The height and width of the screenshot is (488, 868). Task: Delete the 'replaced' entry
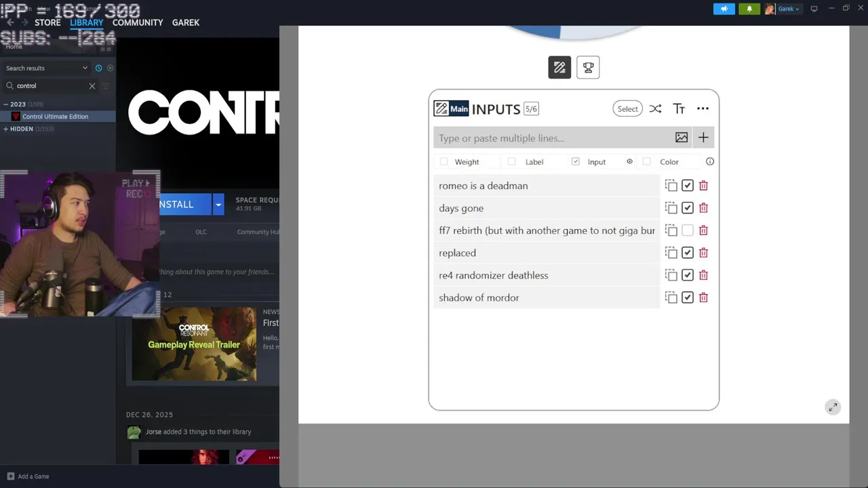coord(703,253)
